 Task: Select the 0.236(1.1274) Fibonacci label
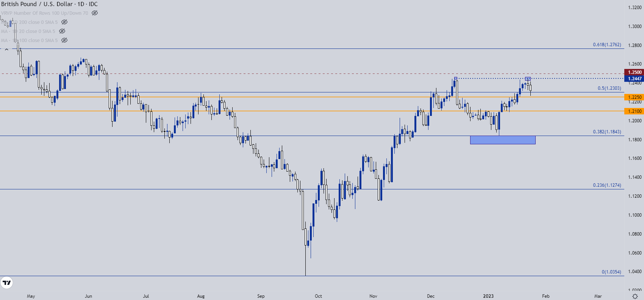[x=607, y=185]
